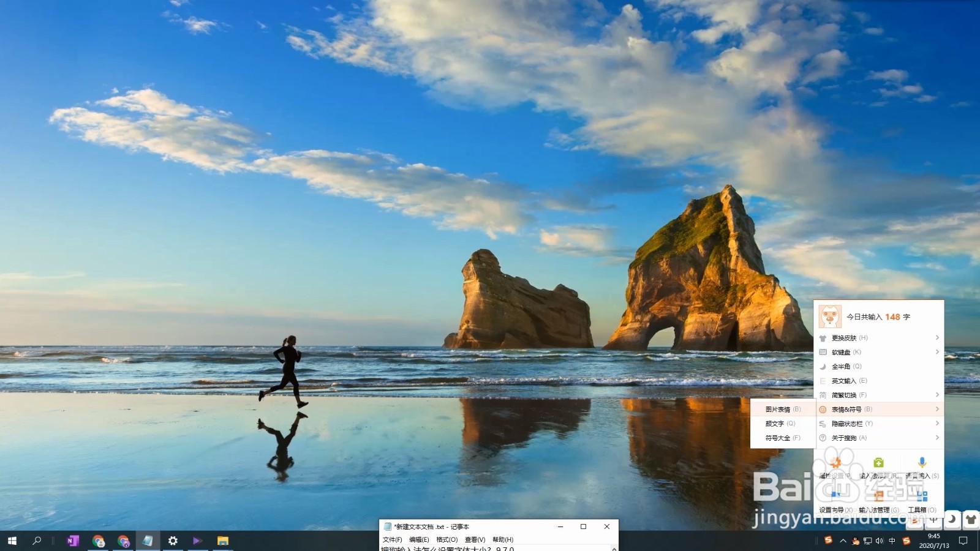
Task: Maximize the Notepad window
Action: 583,527
